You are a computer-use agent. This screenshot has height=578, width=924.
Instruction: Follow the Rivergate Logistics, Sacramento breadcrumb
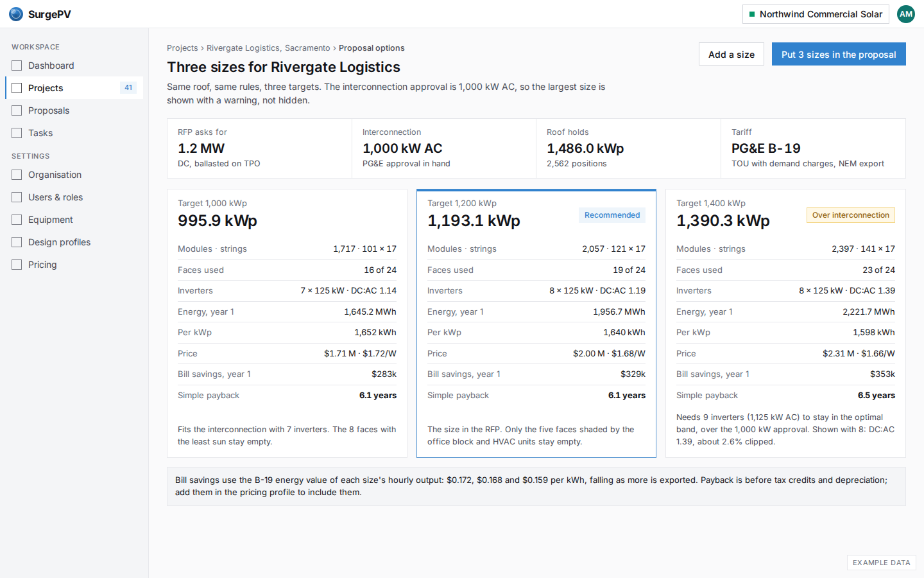268,48
